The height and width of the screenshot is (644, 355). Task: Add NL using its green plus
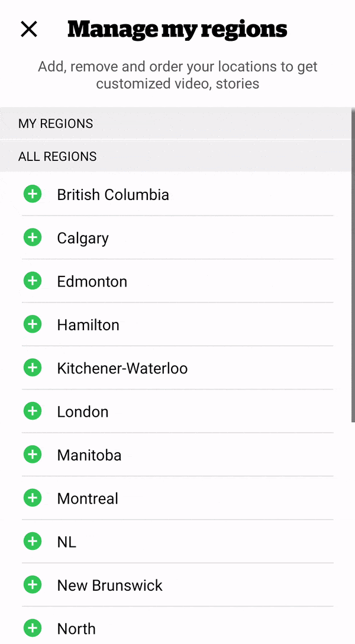click(33, 541)
